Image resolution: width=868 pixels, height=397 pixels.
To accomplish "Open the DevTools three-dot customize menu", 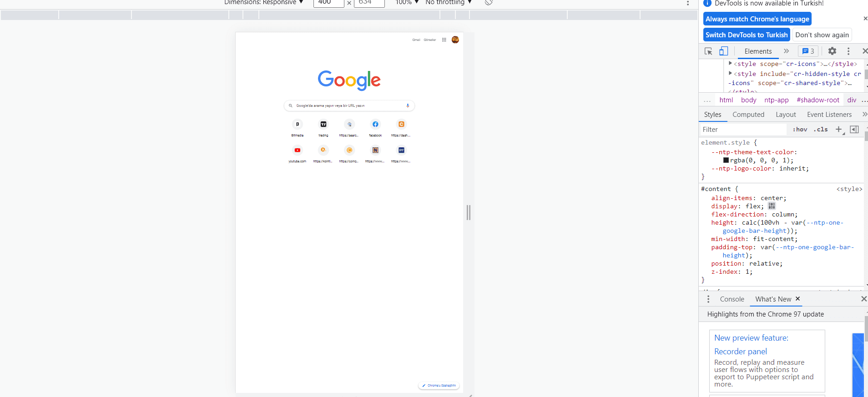I will pyautogui.click(x=848, y=51).
